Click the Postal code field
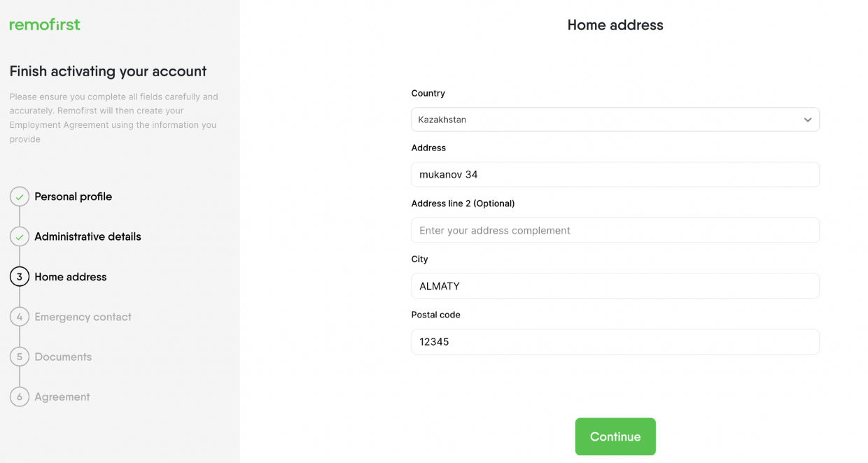This screenshot has height=463, width=868. pyautogui.click(x=615, y=342)
